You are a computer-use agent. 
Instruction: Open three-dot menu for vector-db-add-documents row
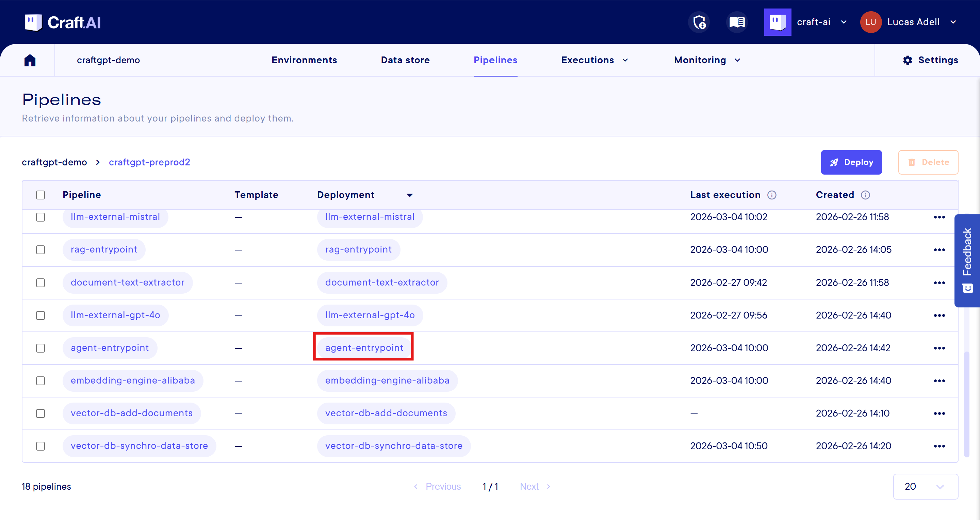point(939,413)
